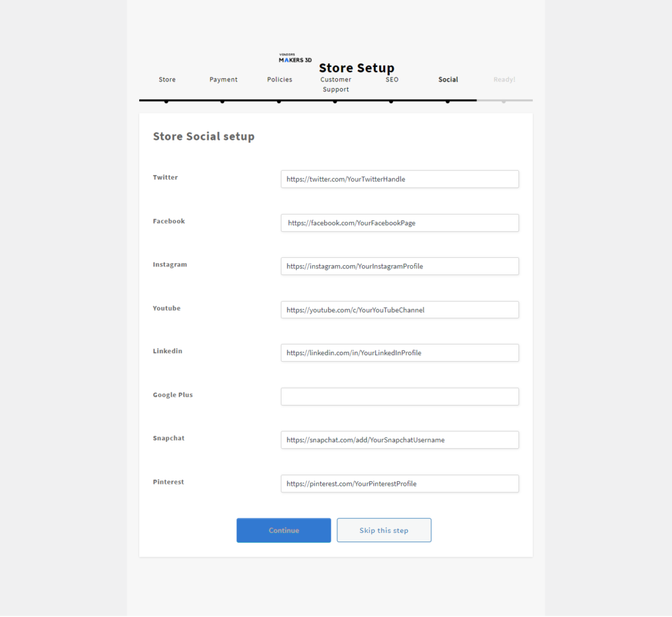Open the Customer Support step
Viewport: 672px width, 617px height.
pos(335,85)
